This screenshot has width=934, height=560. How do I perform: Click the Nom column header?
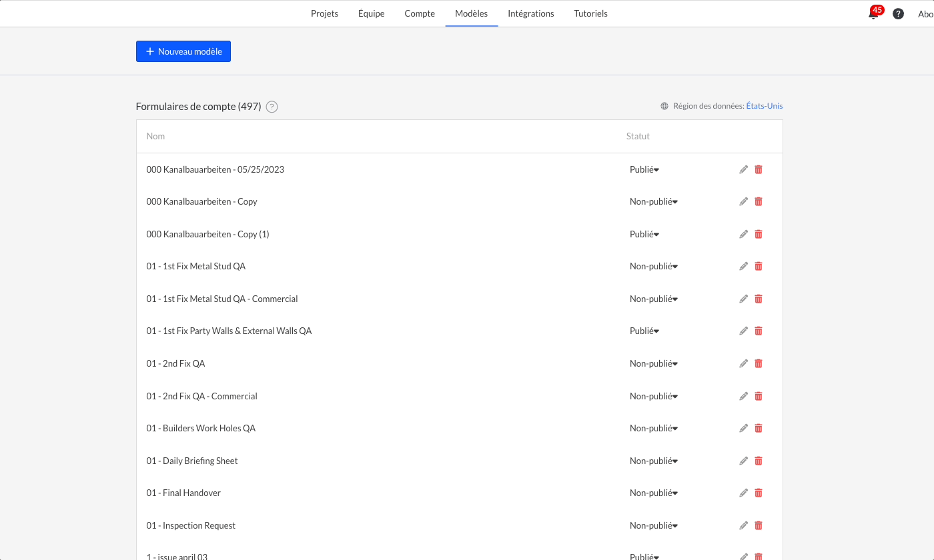click(155, 136)
